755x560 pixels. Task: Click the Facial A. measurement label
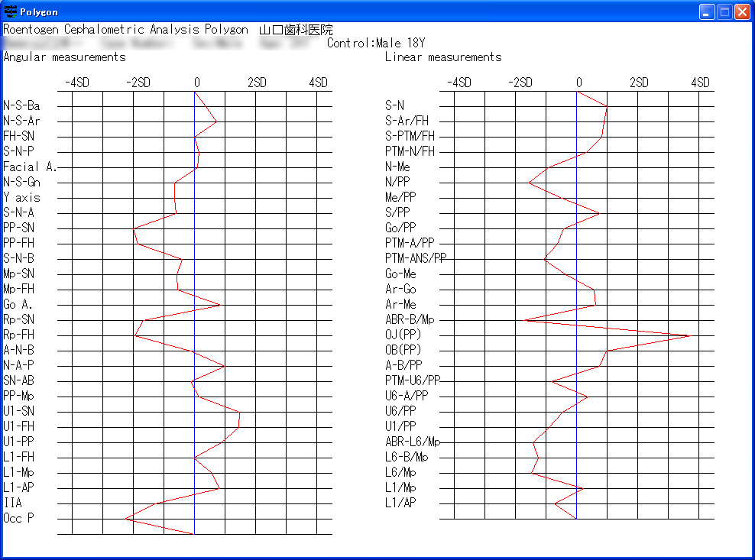point(30,167)
